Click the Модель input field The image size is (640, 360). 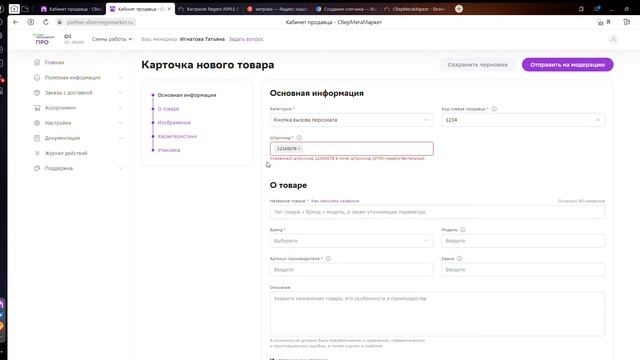click(523, 241)
